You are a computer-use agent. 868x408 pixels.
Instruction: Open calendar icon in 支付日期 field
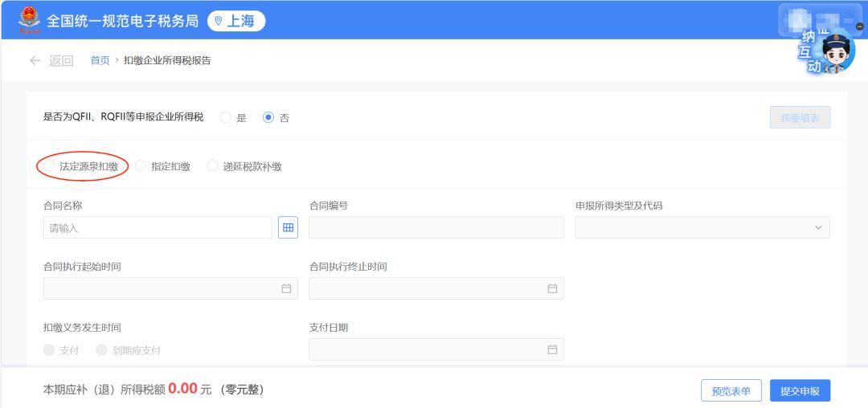(552, 349)
